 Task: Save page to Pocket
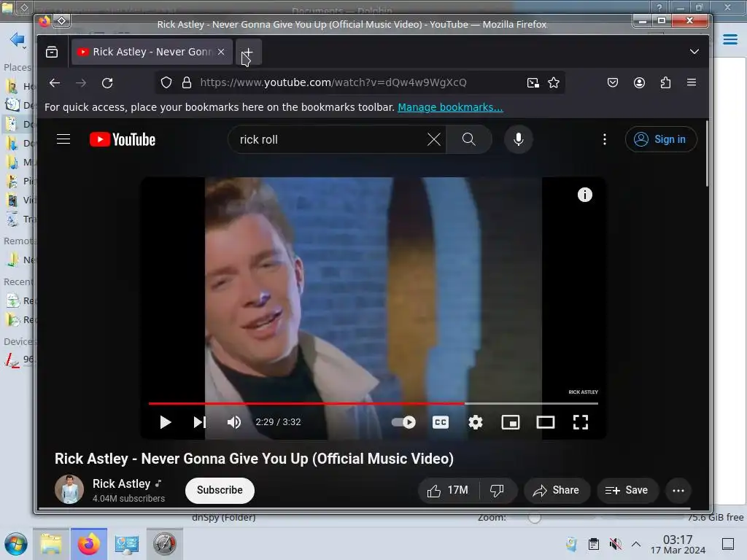pos(613,83)
